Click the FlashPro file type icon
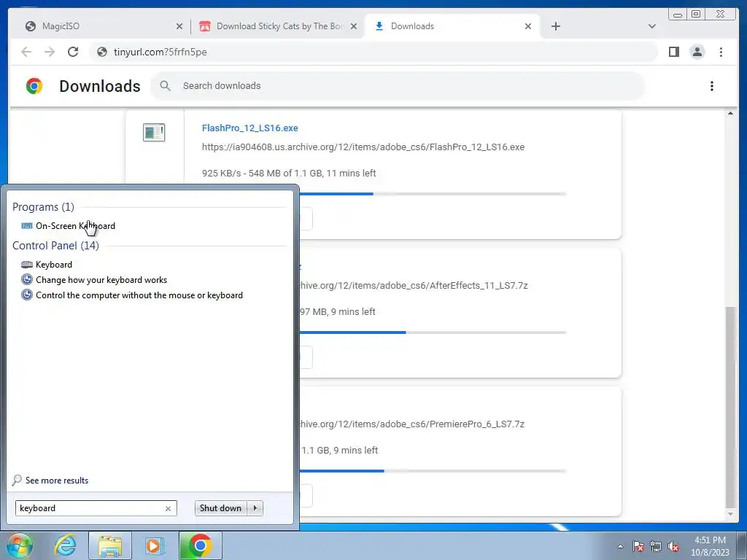 (x=154, y=133)
